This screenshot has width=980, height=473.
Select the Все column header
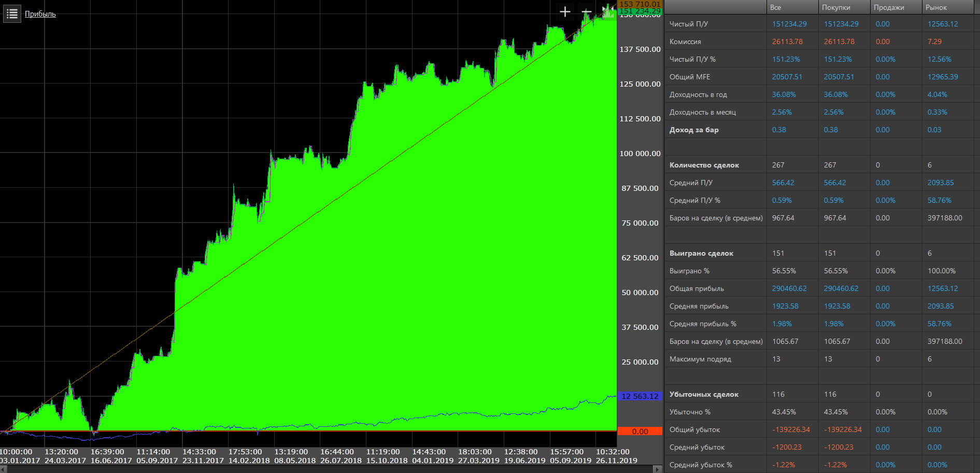coord(775,7)
